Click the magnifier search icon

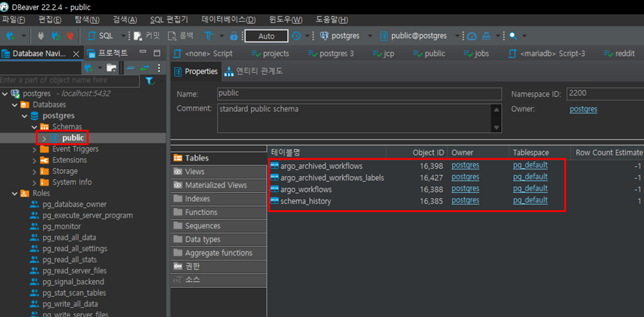513,36
